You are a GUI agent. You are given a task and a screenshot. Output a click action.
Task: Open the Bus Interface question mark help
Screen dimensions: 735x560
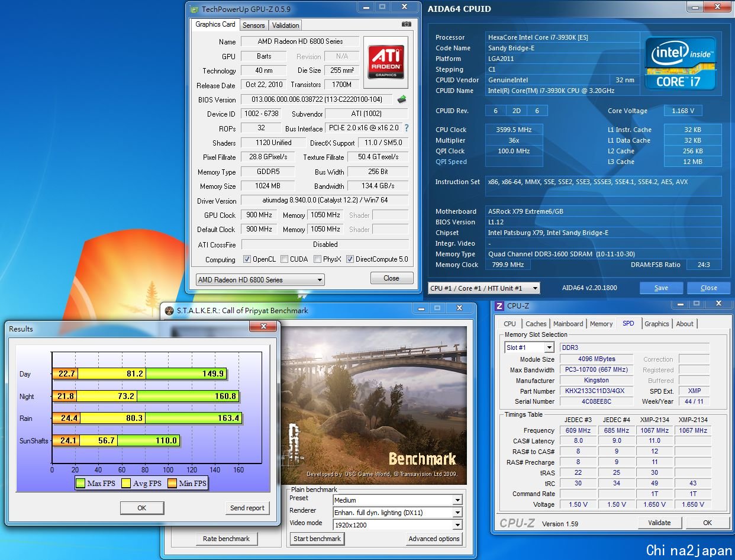(407, 128)
